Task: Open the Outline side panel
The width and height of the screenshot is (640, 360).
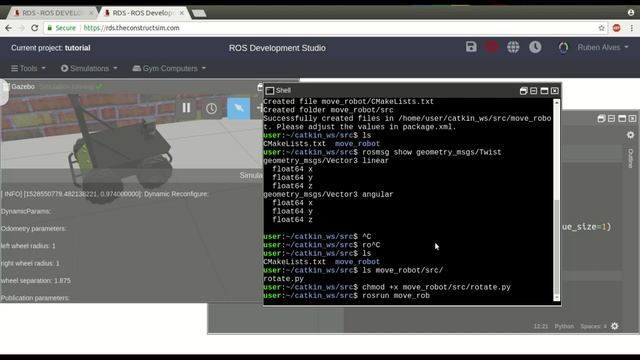Action: 631,158
